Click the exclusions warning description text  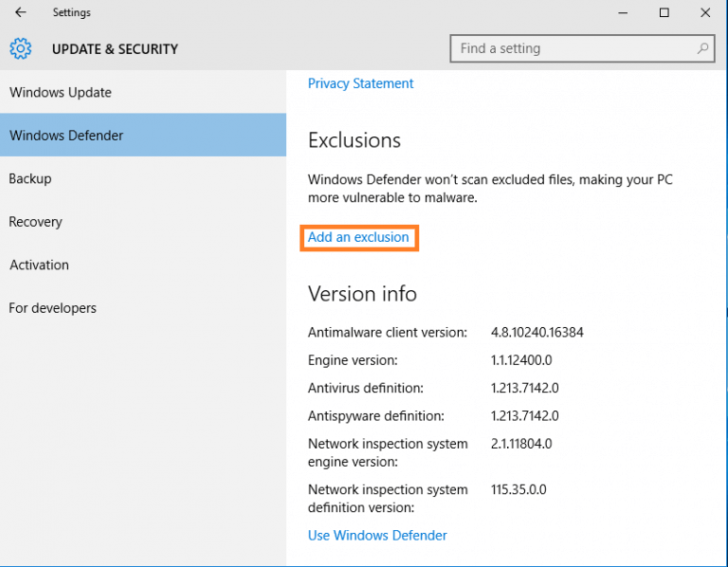(490, 188)
